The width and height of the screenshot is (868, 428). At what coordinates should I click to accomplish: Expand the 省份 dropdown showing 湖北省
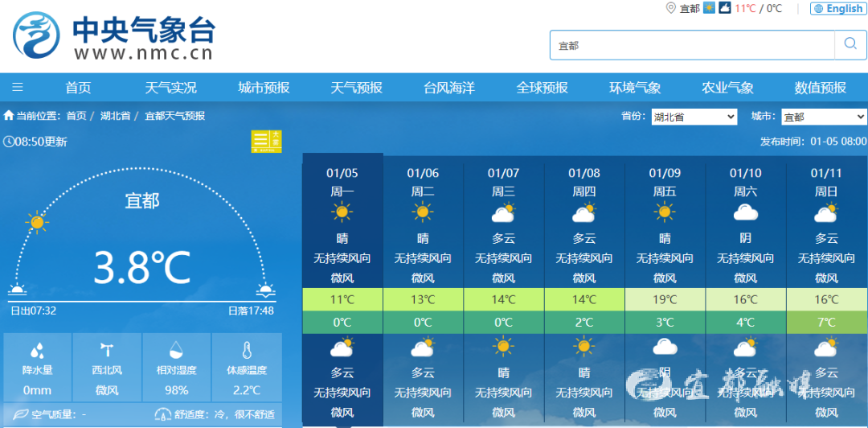(x=693, y=117)
